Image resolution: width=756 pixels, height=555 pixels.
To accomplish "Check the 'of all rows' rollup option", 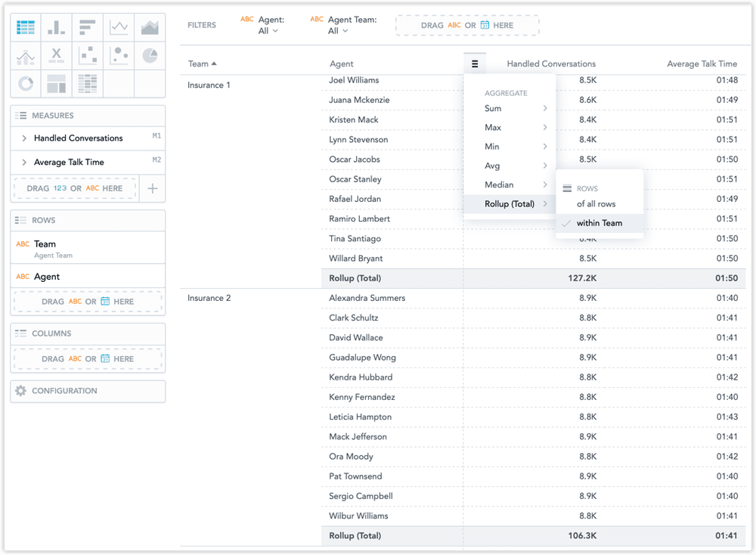I will (596, 203).
